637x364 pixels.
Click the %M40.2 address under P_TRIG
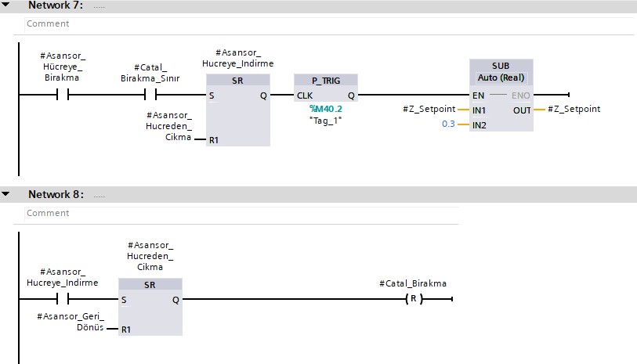click(x=325, y=108)
